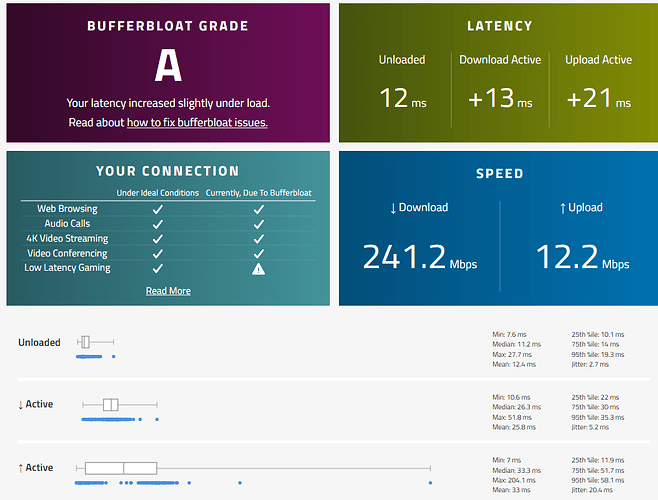
Task: Click the upload Max 204.1 ms stat
Action: click(514, 480)
